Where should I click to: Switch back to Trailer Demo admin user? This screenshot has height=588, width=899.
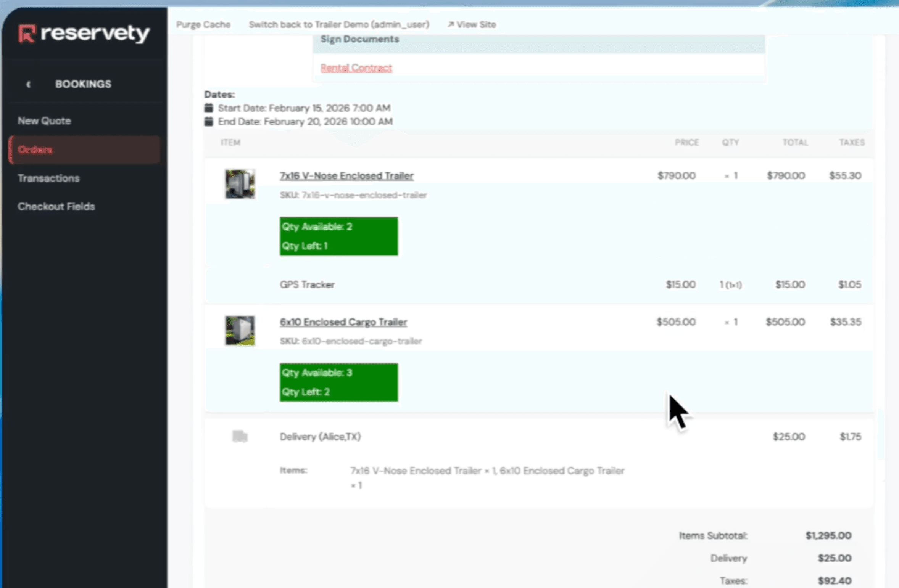(339, 25)
